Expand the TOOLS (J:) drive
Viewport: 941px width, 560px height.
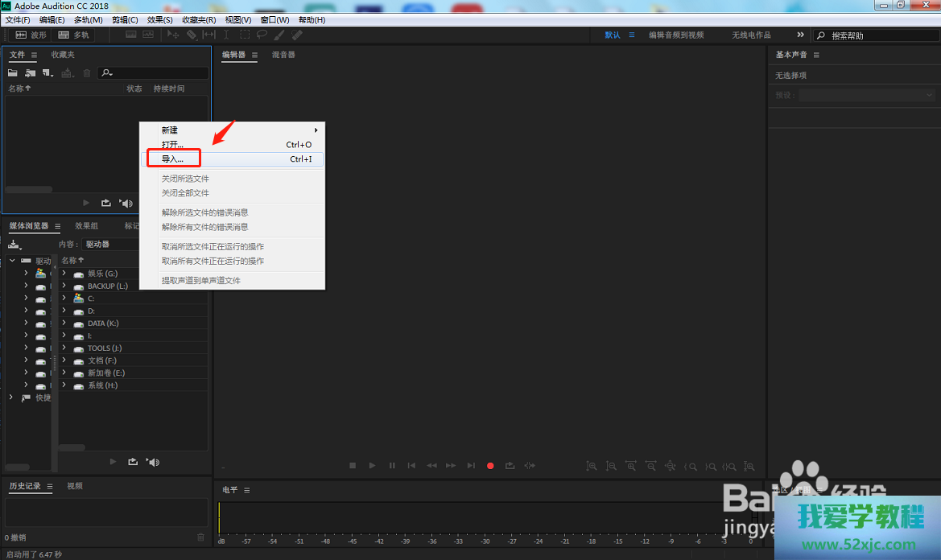tap(64, 348)
